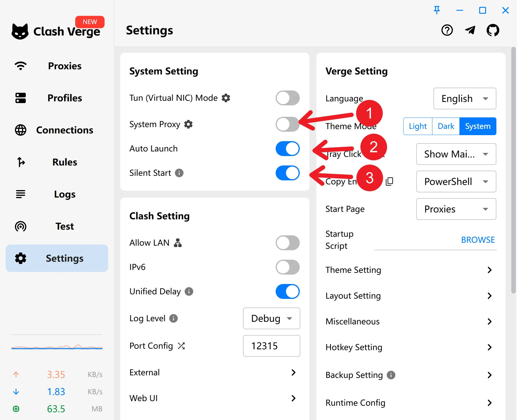Select Light theme mode
This screenshot has height=420, width=517.
click(x=418, y=126)
